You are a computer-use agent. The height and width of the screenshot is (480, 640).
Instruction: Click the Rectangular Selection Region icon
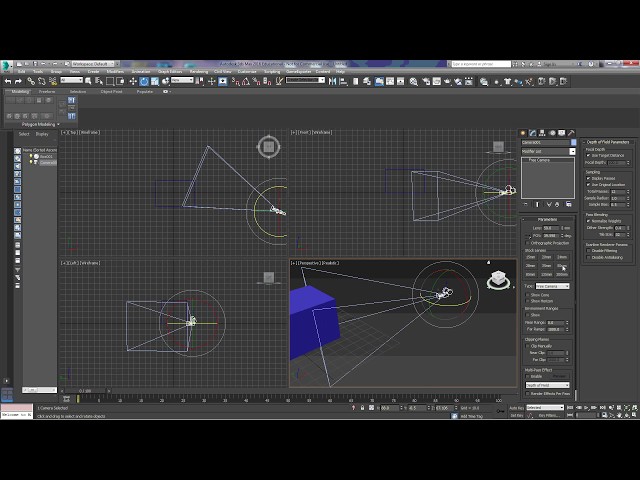click(110, 82)
